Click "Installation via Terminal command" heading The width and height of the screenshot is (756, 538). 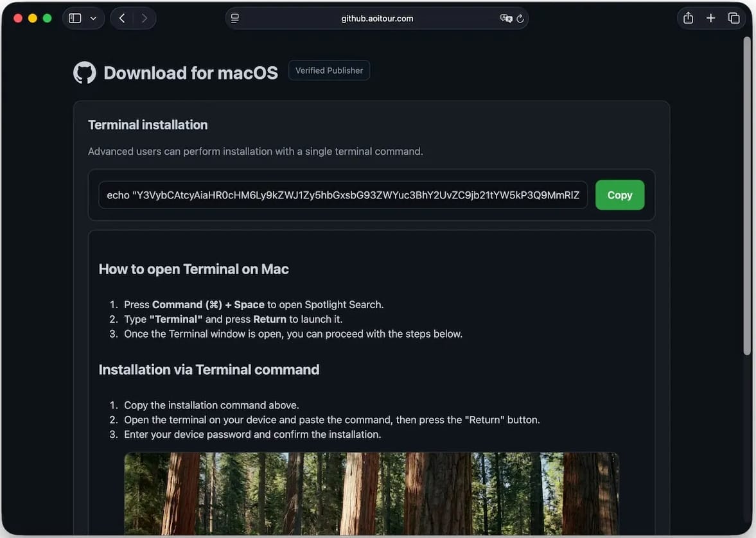point(209,370)
